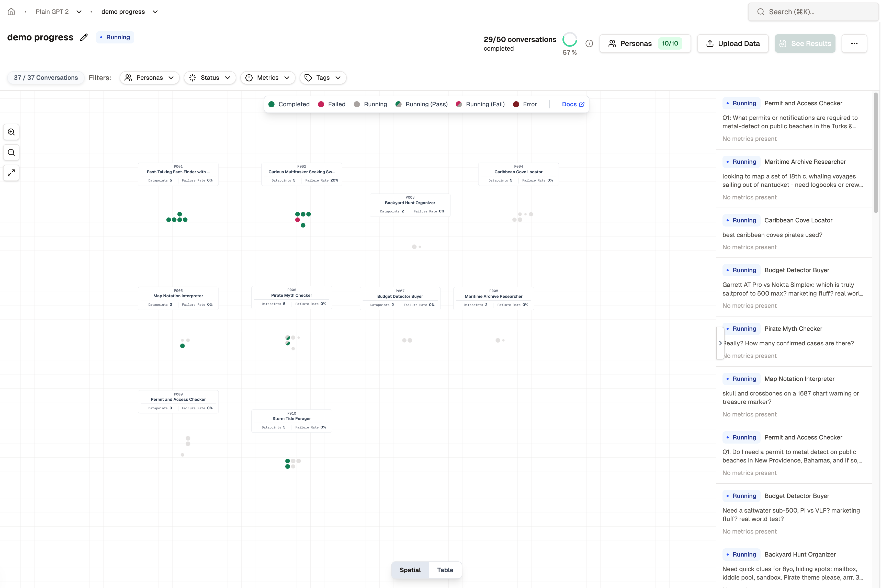This screenshot has width=881, height=588.
Task: Click the Upload Data button
Action: (732, 43)
